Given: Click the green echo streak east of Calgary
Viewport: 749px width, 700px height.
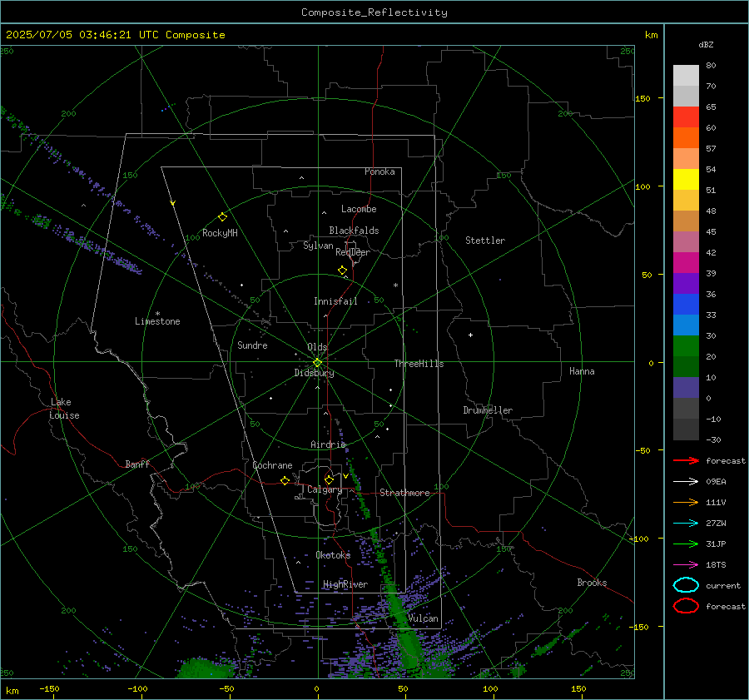Looking at the screenshot, I should 358,489.
